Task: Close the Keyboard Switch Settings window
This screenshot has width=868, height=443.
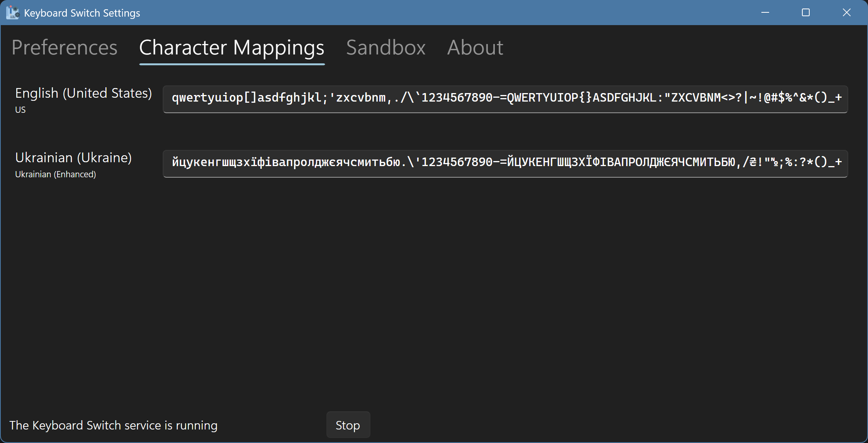Action: coord(846,13)
